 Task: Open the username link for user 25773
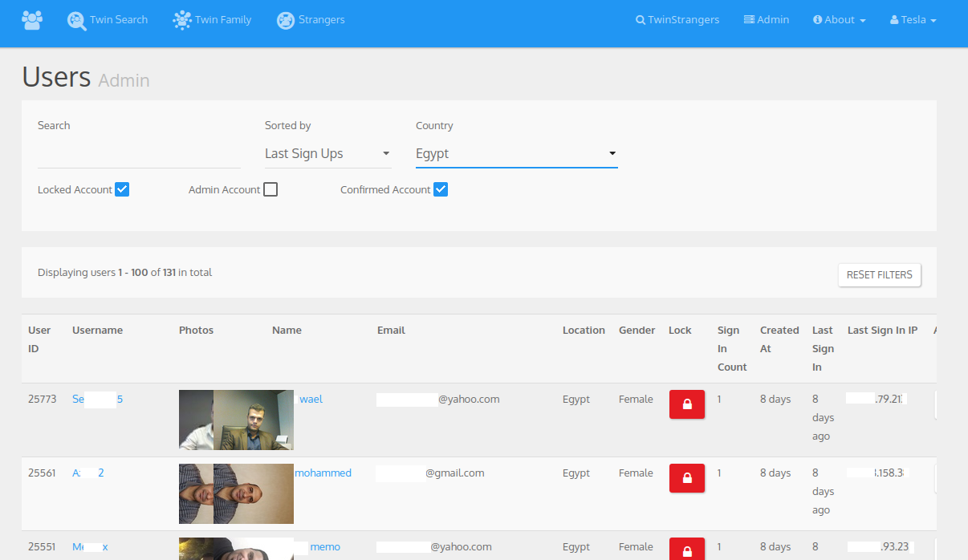tap(97, 400)
